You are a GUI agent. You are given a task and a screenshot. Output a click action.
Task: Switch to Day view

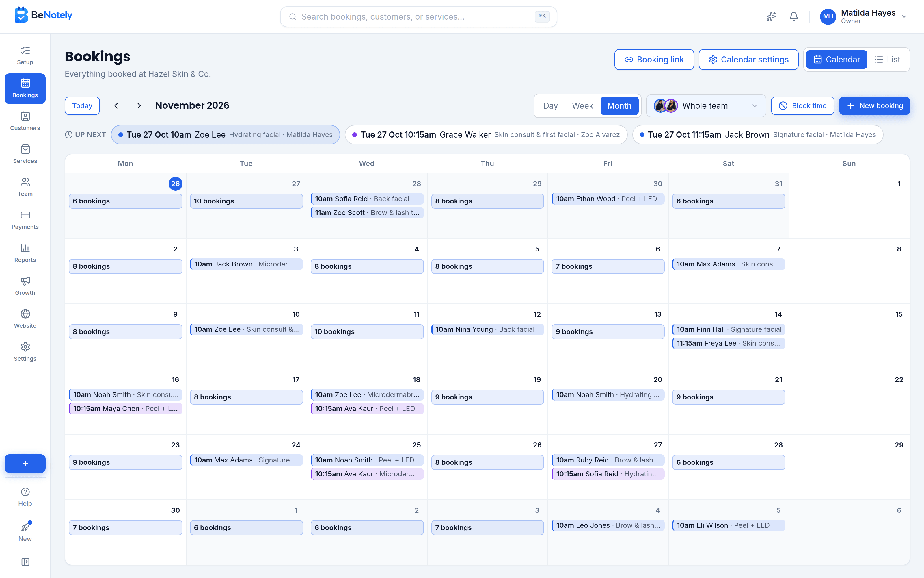(550, 106)
